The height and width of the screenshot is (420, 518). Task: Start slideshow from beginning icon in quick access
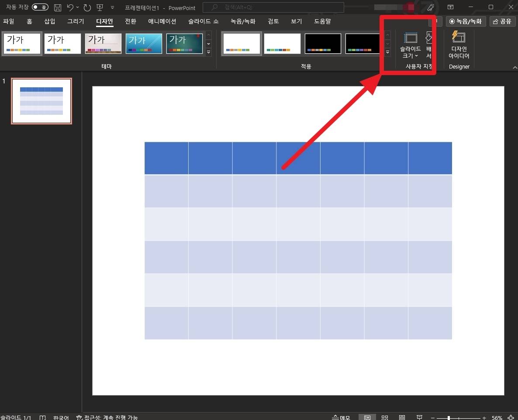(100, 7)
